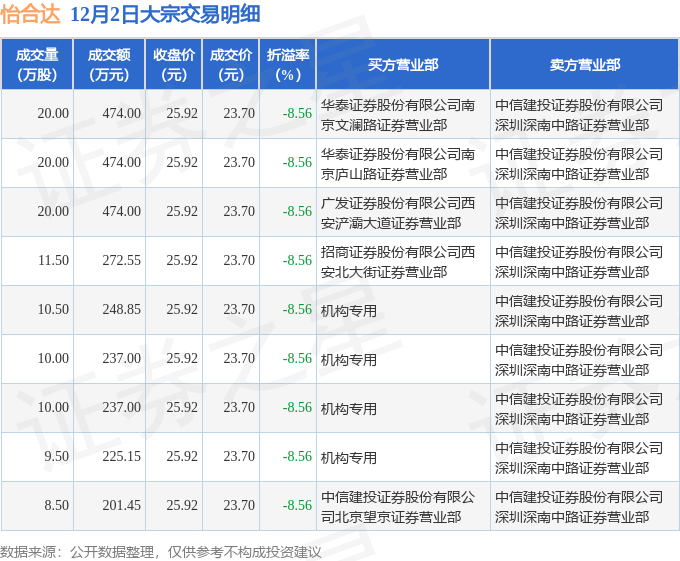
Task: Click the 怡合达 stock name in the title
Action: click(30, 14)
